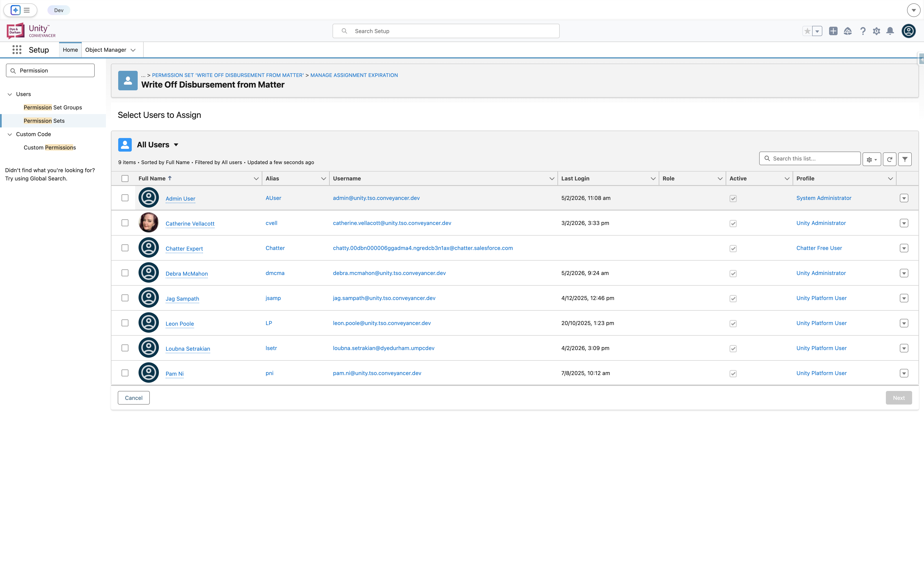
Task: Click the Search this list field
Action: (x=810, y=158)
